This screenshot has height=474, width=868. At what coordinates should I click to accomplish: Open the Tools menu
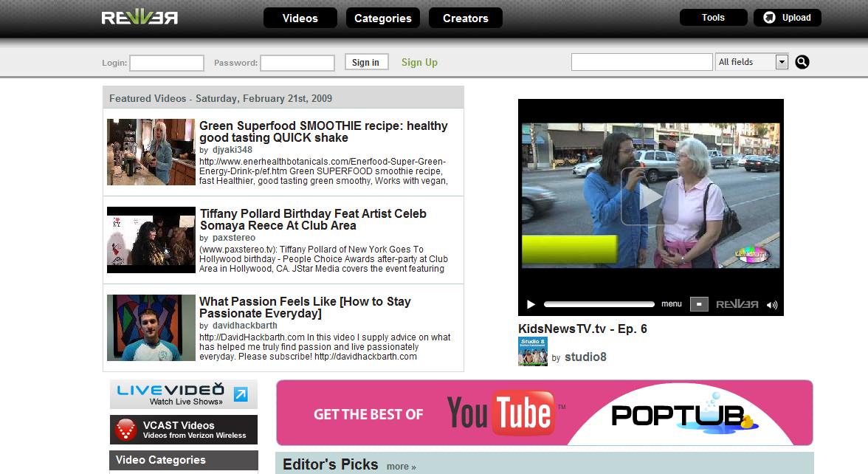(713, 18)
